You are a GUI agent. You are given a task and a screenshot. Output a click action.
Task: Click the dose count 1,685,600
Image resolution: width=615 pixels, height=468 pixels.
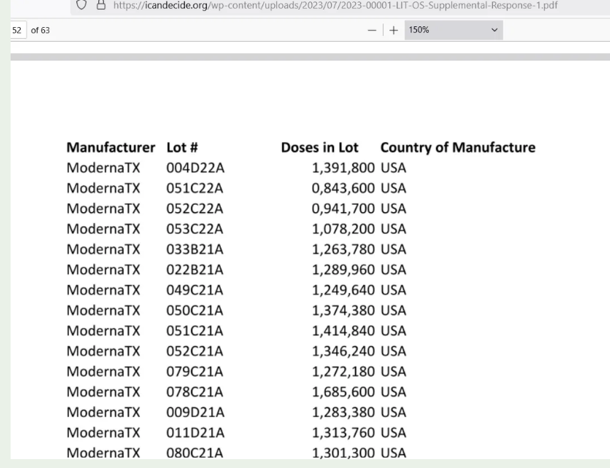point(343,392)
